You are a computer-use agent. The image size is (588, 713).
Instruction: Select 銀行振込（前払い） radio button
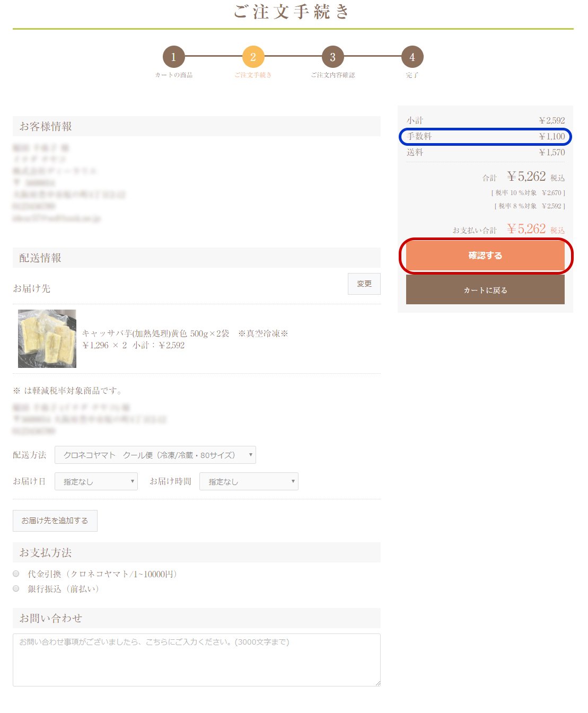[x=16, y=588]
